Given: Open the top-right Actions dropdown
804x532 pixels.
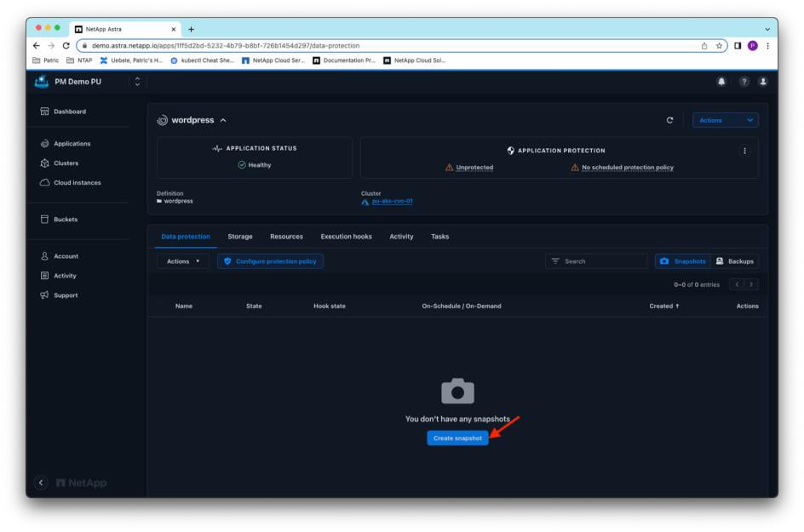Looking at the screenshot, I should [x=725, y=120].
